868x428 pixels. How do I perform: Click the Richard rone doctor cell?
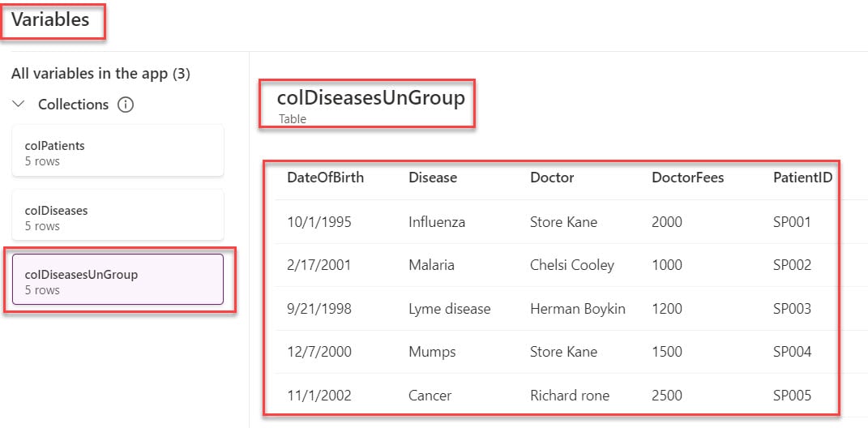point(569,396)
